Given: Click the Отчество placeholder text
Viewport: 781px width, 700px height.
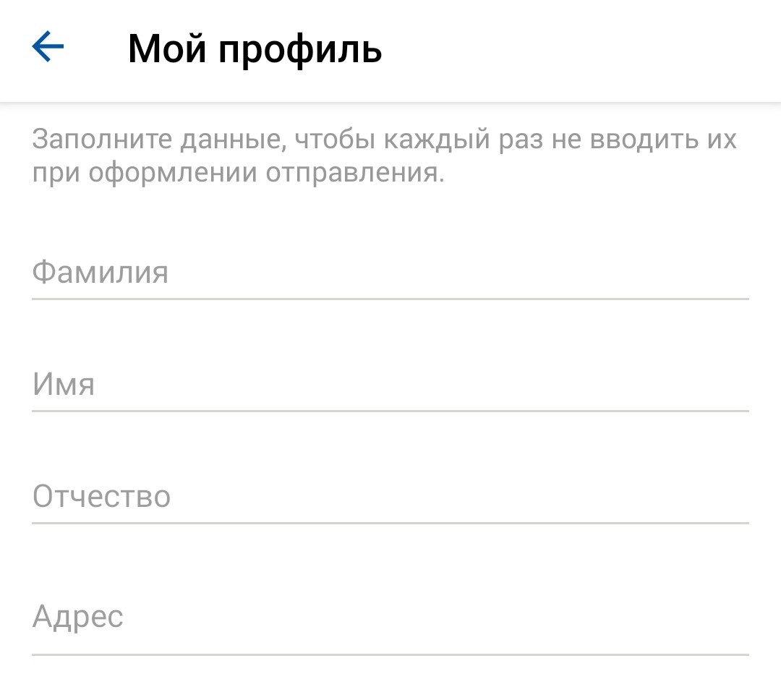Looking at the screenshot, I should [x=101, y=497].
